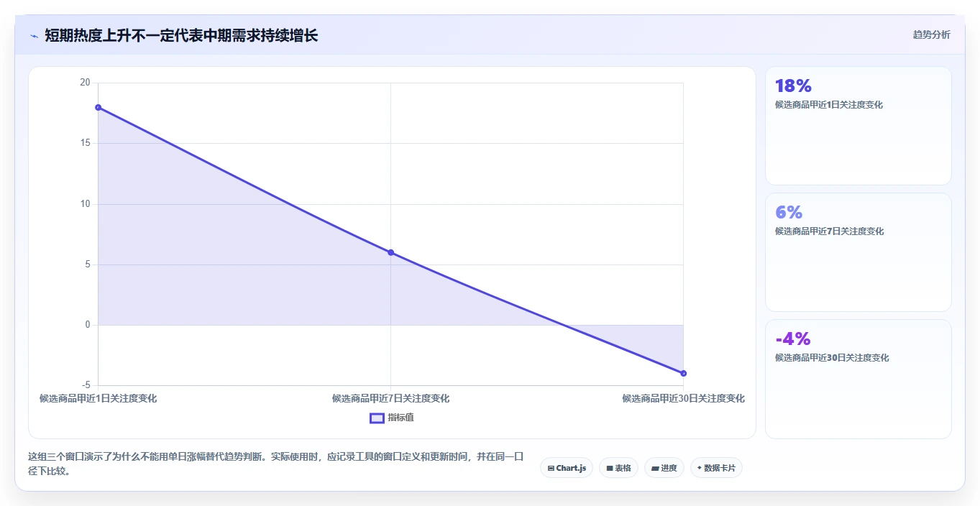
Task: Click y-axis tick label -5
Action: pos(86,385)
